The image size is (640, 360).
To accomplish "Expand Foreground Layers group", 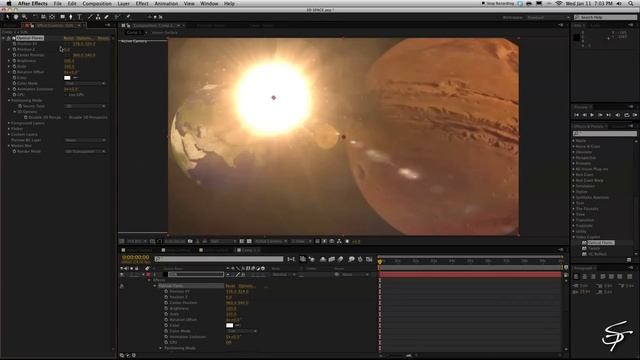I will [9, 123].
